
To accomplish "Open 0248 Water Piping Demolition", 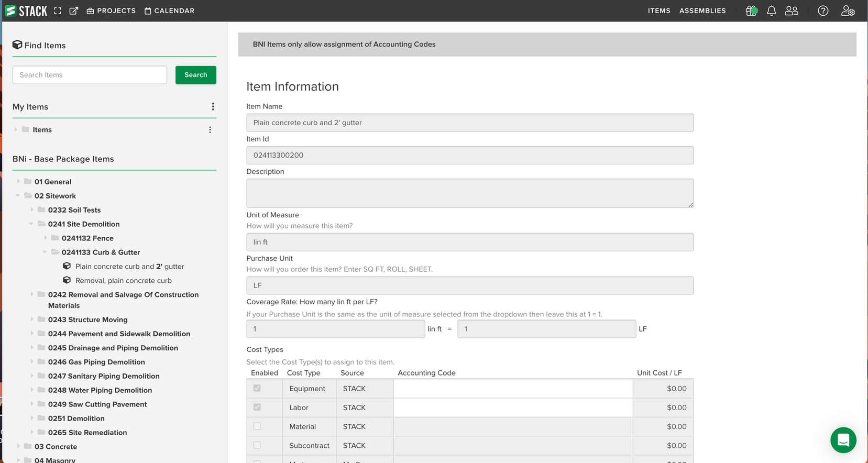I will click(x=100, y=390).
